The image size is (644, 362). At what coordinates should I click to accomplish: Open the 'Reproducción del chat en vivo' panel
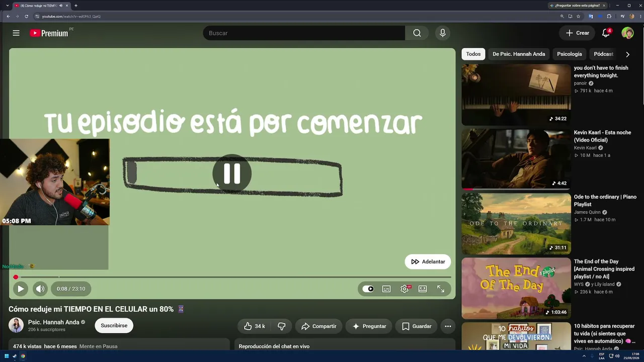click(x=345, y=345)
